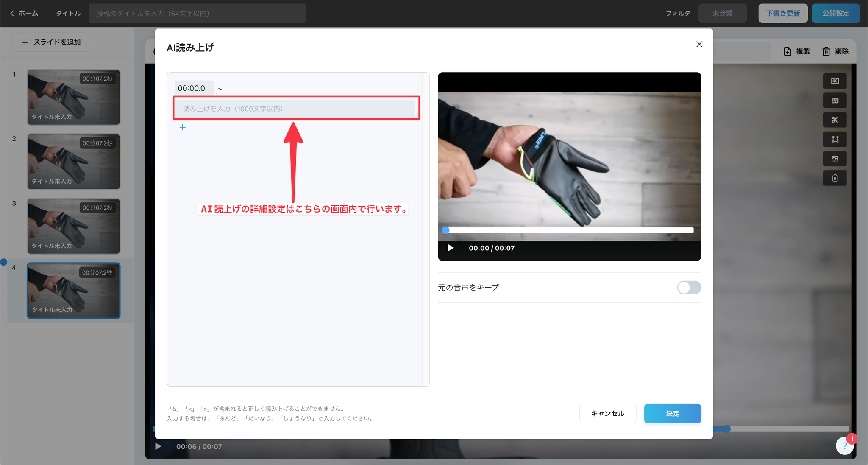The height and width of the screenshot is (465, 868).
Task: Click the 下書き更新 button
Action: pyautogui.click(x=783, y=14)
